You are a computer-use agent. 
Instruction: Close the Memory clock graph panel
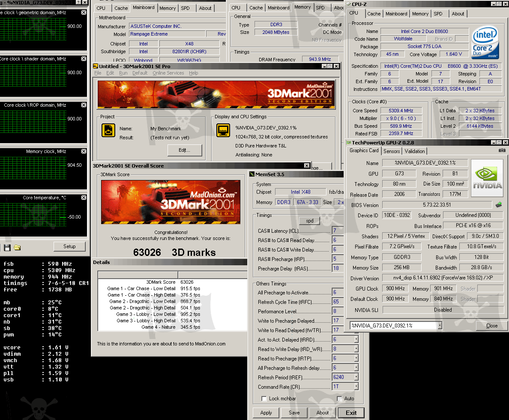[x=84, y=151]
